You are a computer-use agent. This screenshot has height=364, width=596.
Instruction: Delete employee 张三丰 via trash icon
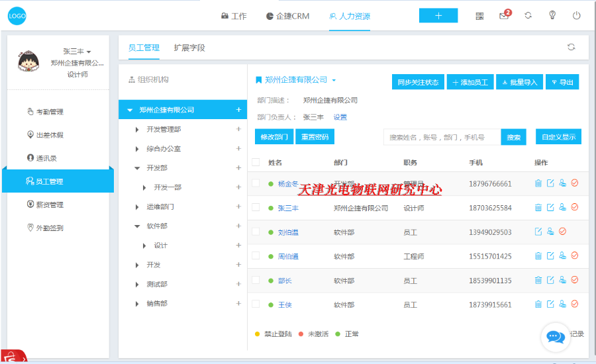pos(538,207)
